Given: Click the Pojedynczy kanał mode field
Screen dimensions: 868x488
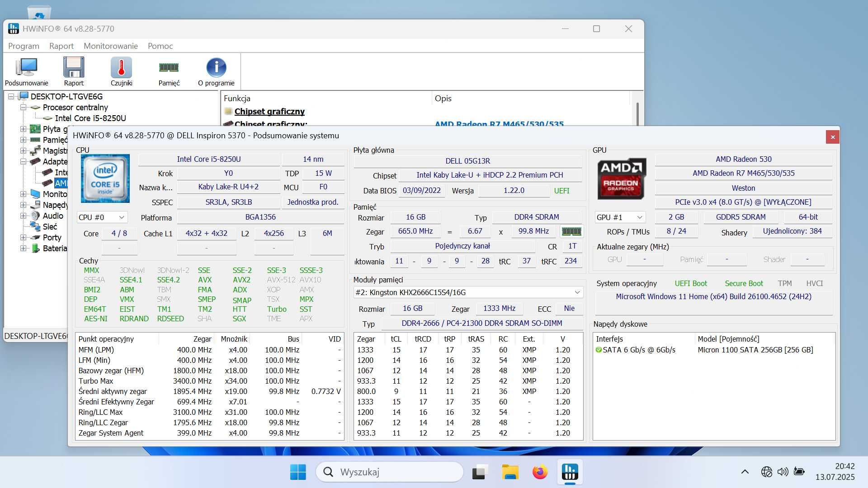Looking at the screenshot, I should click(x=462, y=246).
